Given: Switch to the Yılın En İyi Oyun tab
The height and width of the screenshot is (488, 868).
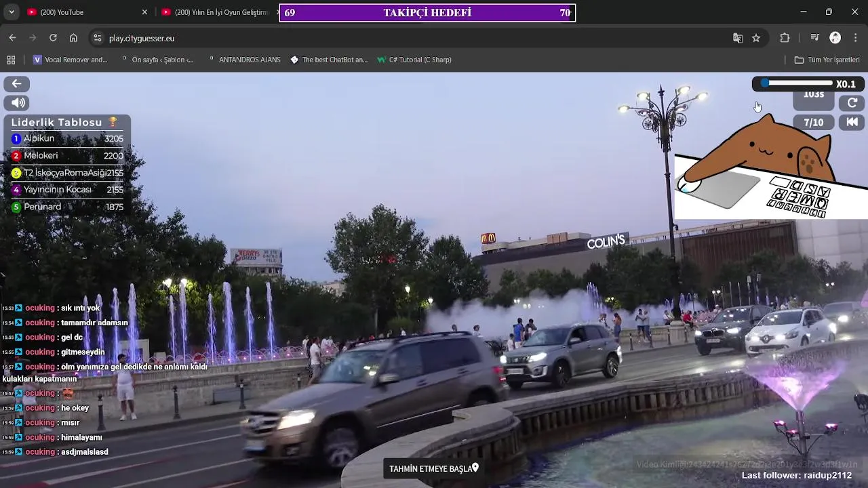Looking at the screenshot, I should tap(217, 12).
